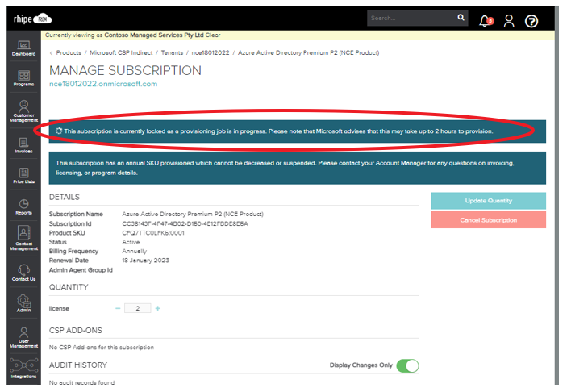
Task: Click the rhipe logo
Action: point(32,19)
